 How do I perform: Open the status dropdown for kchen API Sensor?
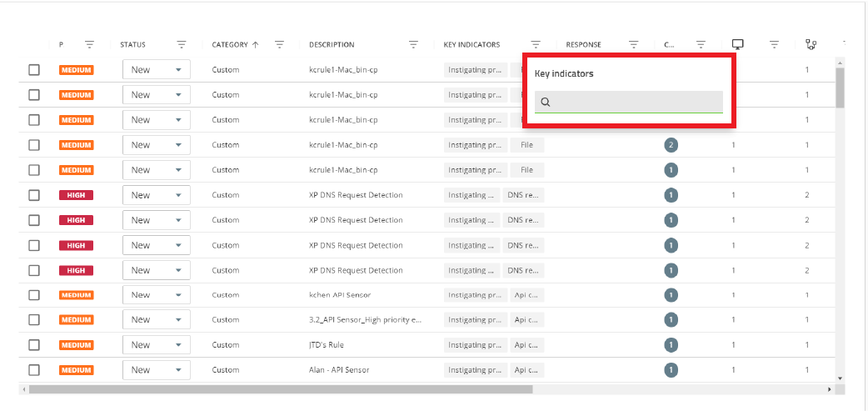[x=157, y=295]
